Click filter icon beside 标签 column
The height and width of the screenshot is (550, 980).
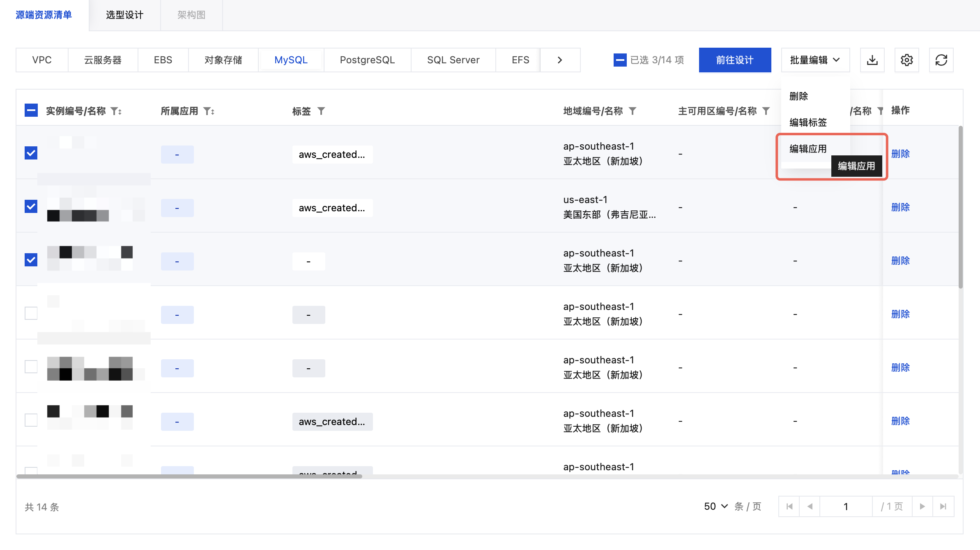coord(321,111)
